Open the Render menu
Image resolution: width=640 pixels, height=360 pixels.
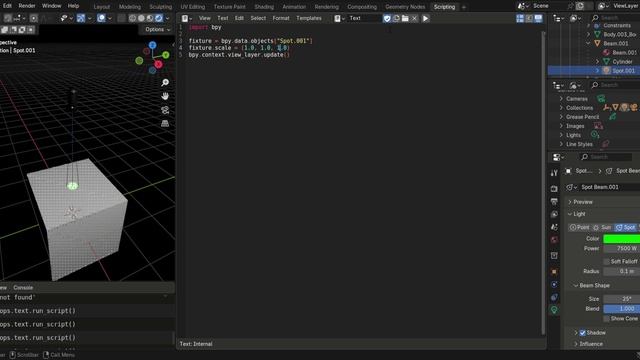point(27,6)
